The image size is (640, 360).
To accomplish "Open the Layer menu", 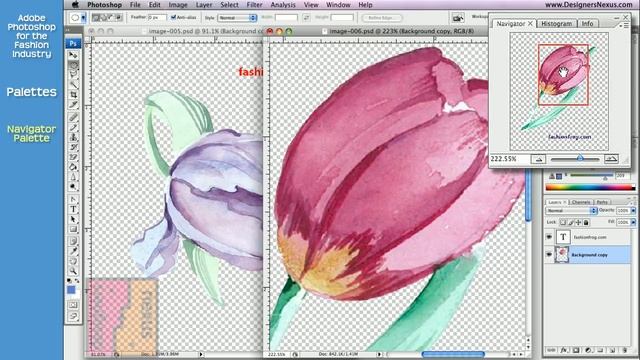I will click(x=204, y=5).
